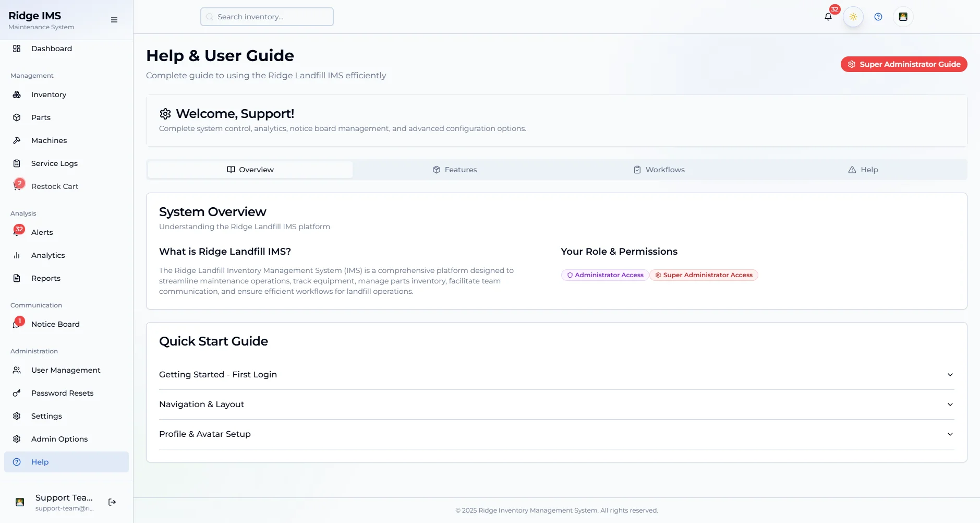Select the Help tab with warning icon
Viewport: 980px width, 523px height.
[x=863, y=170]
